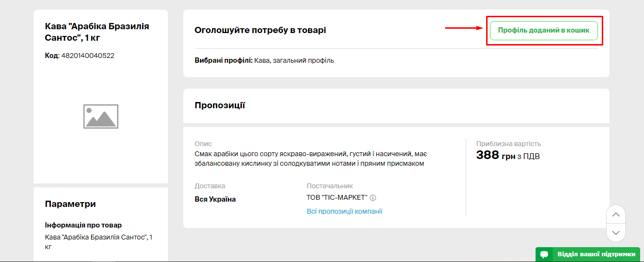Click the chat bubble icon in support widget
The image size is (644, 262).
pos(544,254)
